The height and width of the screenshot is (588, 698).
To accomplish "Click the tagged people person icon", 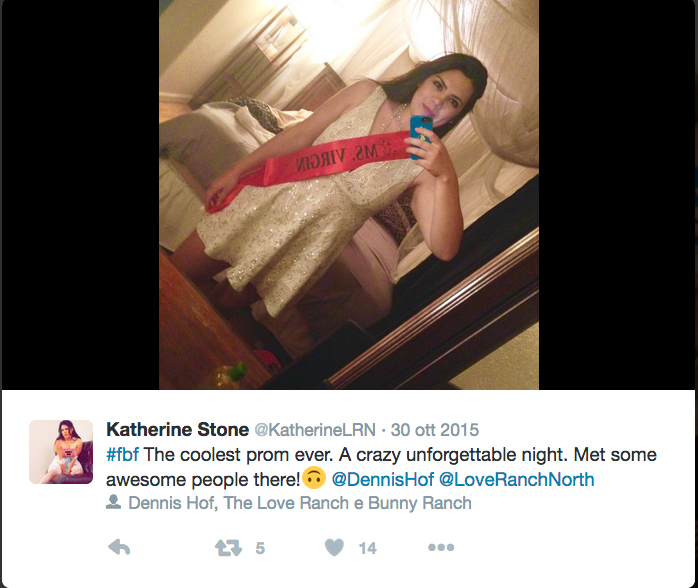I will [114, 502].
